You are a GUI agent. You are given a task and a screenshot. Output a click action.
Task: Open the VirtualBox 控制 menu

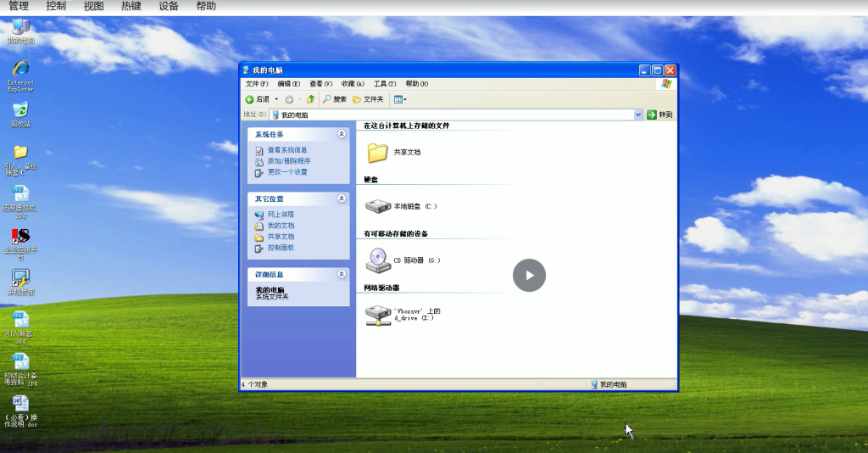click(x=56, y=6)
